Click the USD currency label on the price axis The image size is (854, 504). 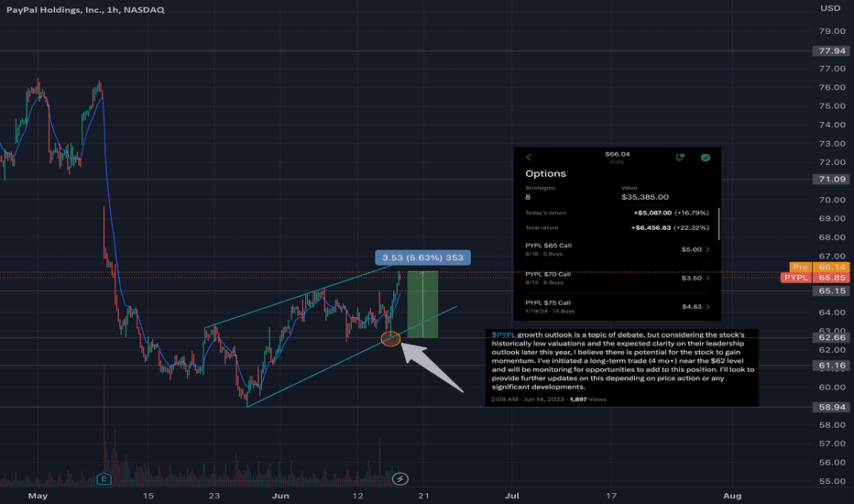tap(830, 8)
